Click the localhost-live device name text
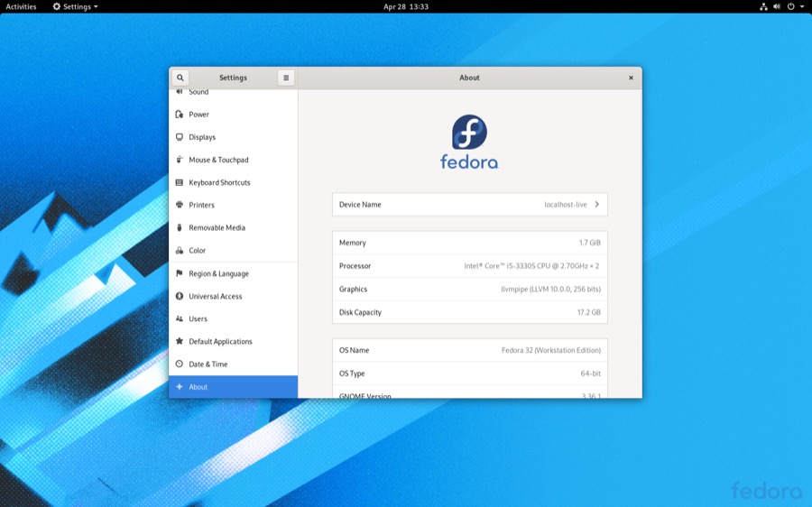 click(x=566, y=205)
